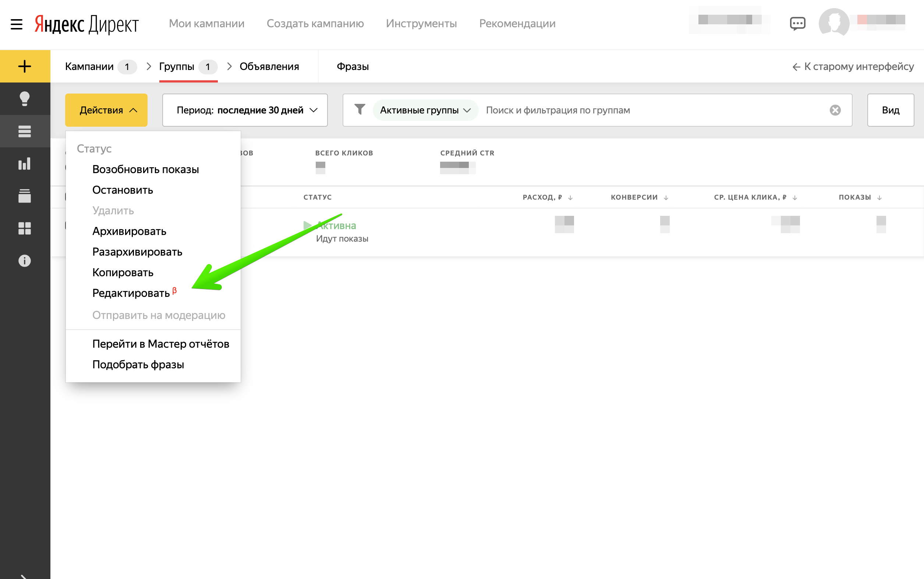The width and height of the screenshot is (924, 579).
Task: Switch to the Объявления tab
Action: [x=269, y=67]
